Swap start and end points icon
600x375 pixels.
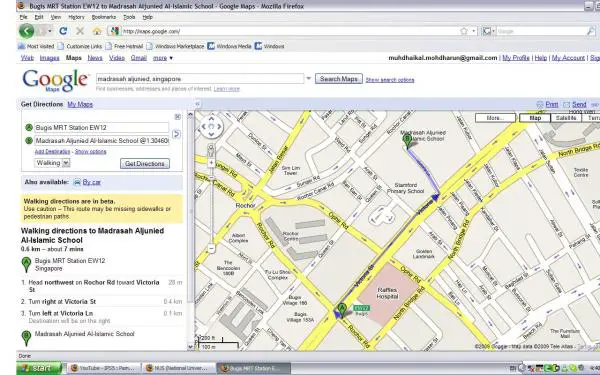(x=176, y=134)
